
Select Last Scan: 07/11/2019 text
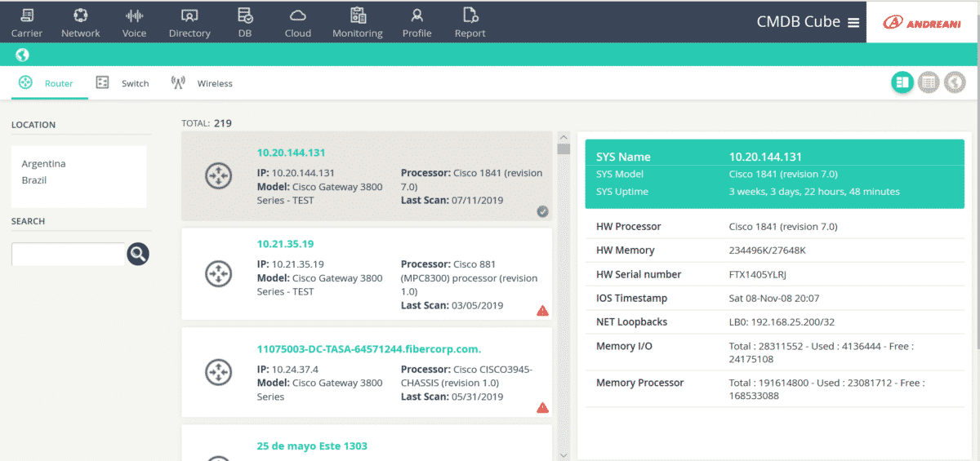click(452, 200)
